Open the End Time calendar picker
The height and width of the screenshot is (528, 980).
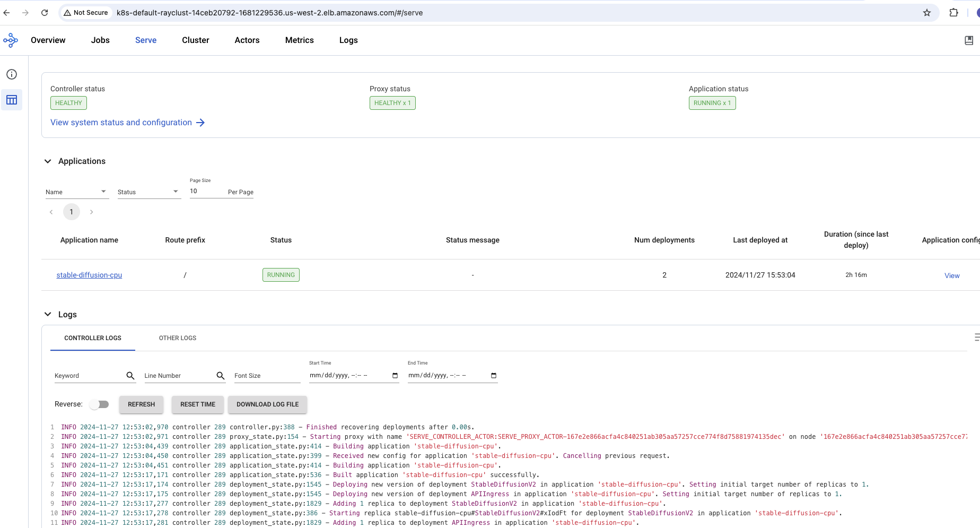click(494, 376)
